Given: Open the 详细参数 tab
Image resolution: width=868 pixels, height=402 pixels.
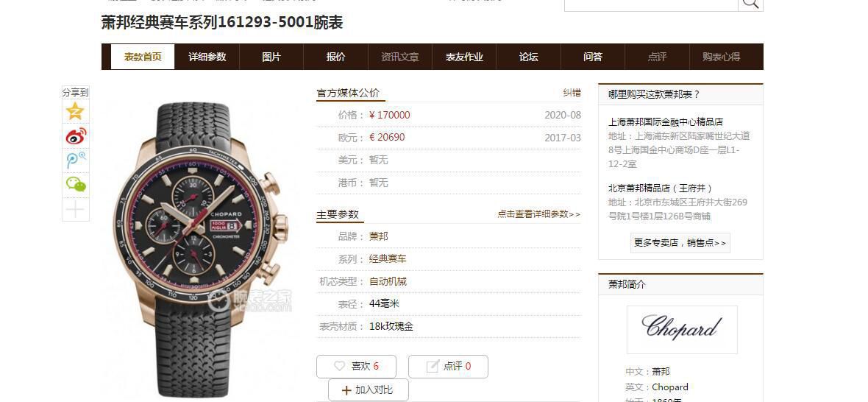Looking at the screenshot, I should coord(207,57).
